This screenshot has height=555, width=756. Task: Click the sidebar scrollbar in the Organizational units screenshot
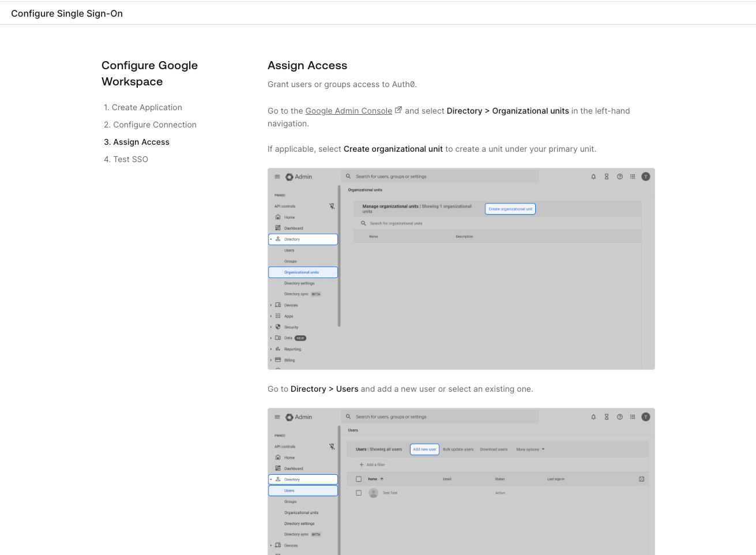click(x=339, y=256)
